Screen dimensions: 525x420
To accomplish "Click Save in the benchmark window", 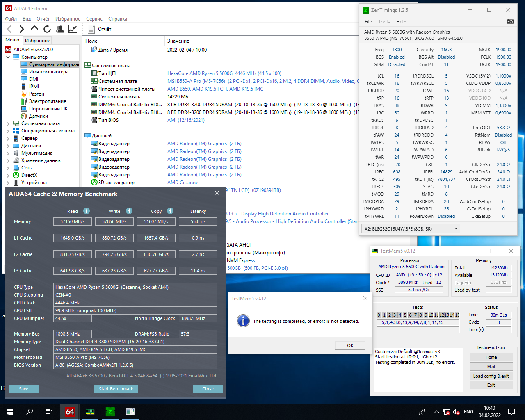I will 24,389.
